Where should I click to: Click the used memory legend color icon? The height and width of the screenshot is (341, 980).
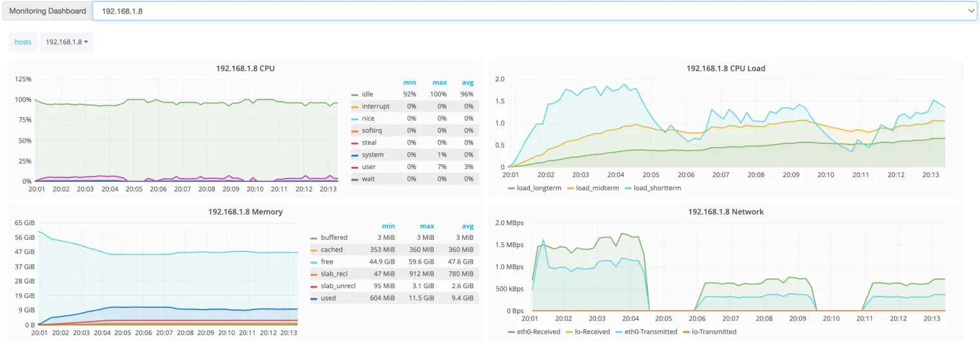(314, 298)
